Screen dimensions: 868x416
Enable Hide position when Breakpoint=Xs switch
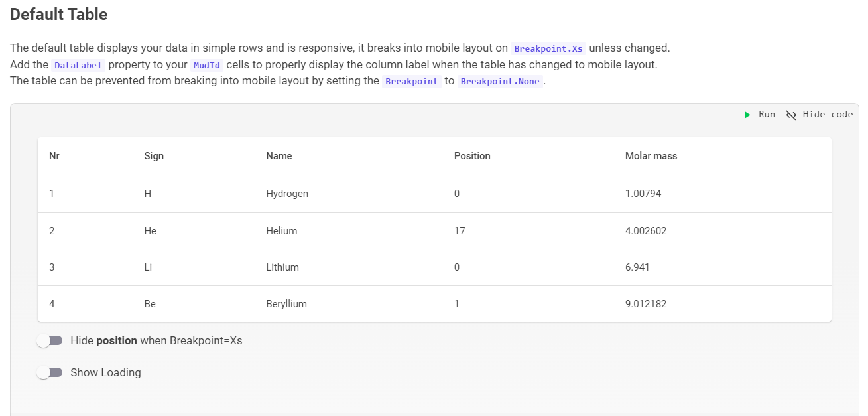50,340
